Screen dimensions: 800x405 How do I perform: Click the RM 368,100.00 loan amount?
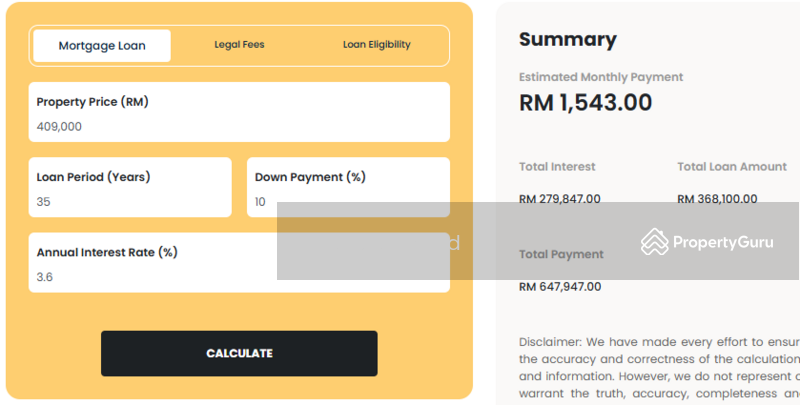coord(717,199)
